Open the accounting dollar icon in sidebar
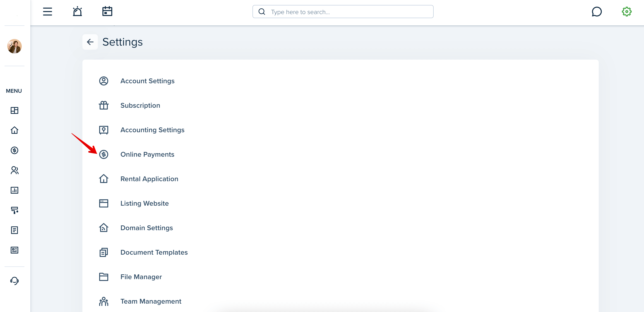 coord(14,150)
